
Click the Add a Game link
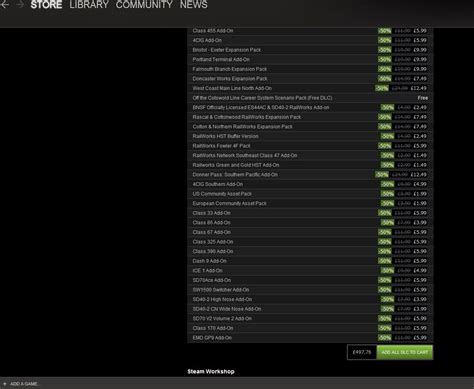pos(24,384)
